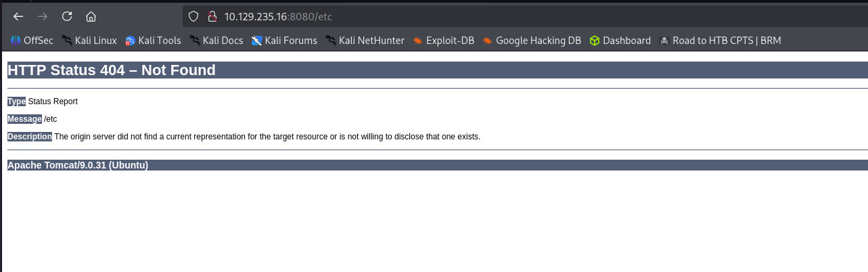Show site security info via the padlock
868x272 pixels.
tap(211, 16)
